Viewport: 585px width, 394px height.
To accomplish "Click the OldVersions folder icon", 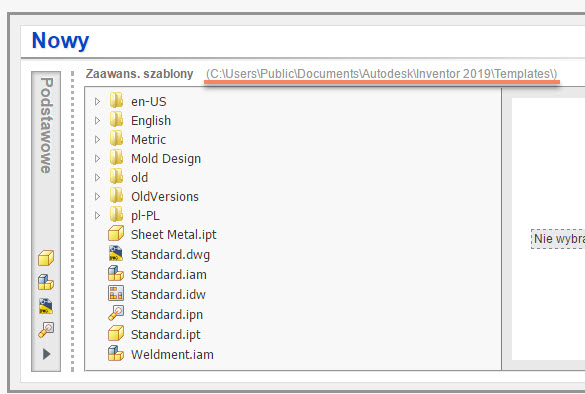I will coord(116,195).
